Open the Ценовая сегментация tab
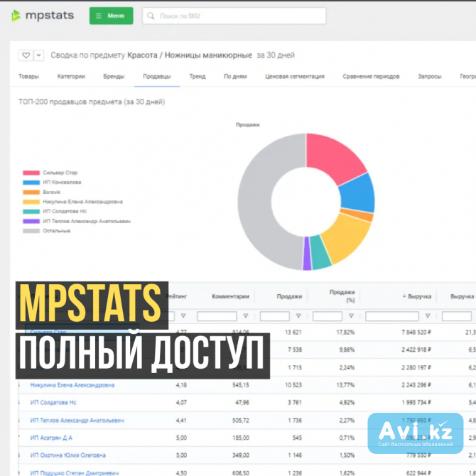 295,77
